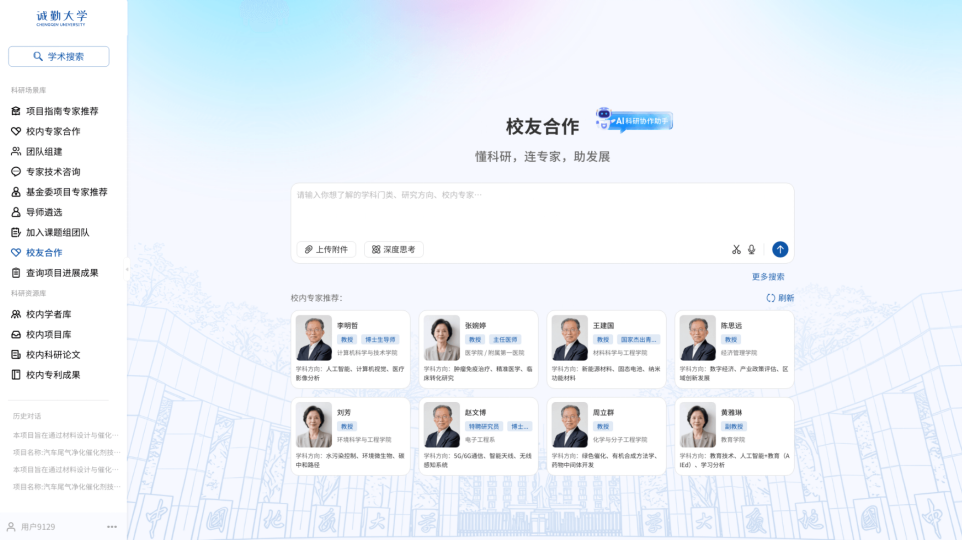Click the scissors icon in input box
This screenshot has width=962, height=540.
(x=736, y=250)
